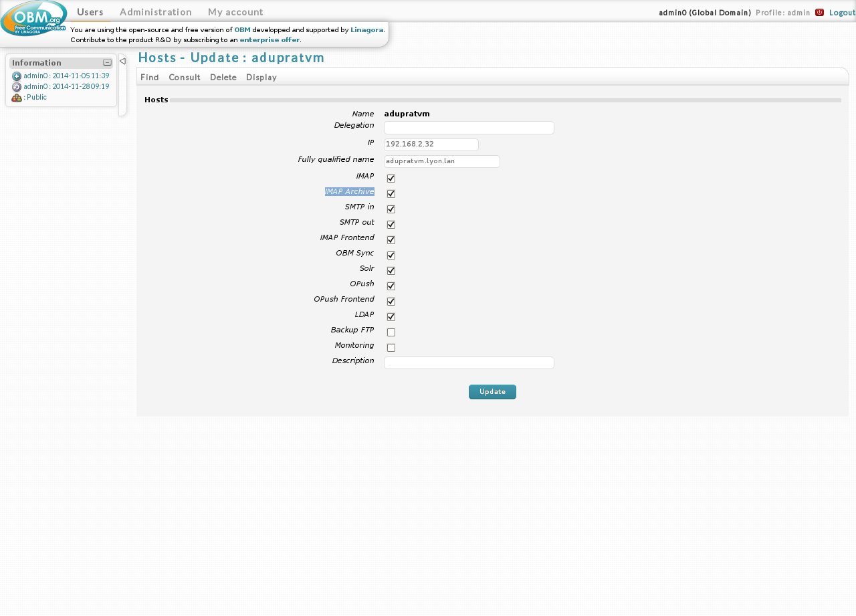This screenshot has width=856, height=616.
Task: Click the Description input field
Action: click(469, 363)
